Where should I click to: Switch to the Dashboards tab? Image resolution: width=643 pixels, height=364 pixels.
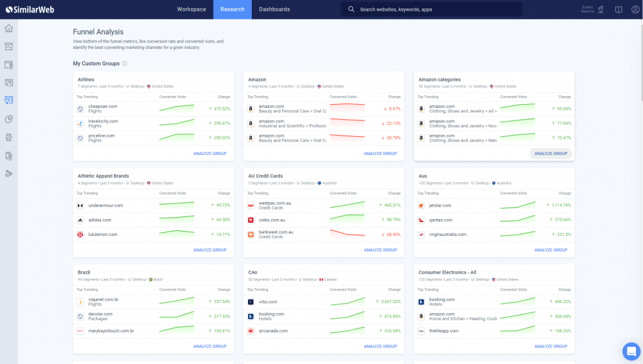click(x=274, y=9)
